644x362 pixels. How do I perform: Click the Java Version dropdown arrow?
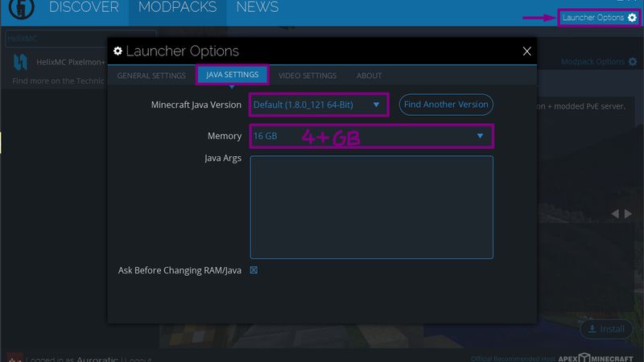[376, 105]
